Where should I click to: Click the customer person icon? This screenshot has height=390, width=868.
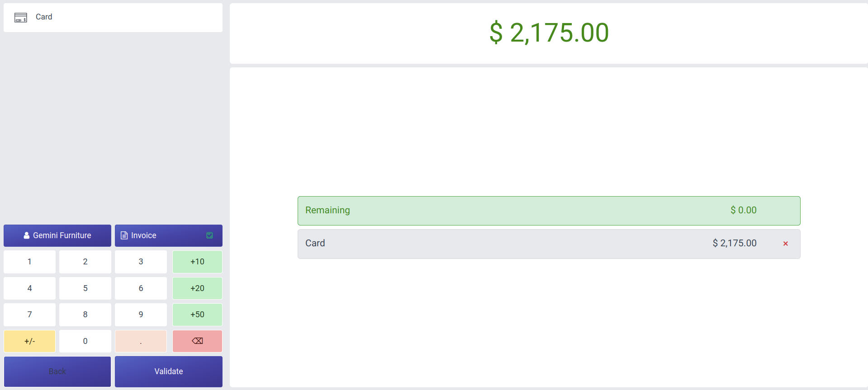(x=27, y=235)
